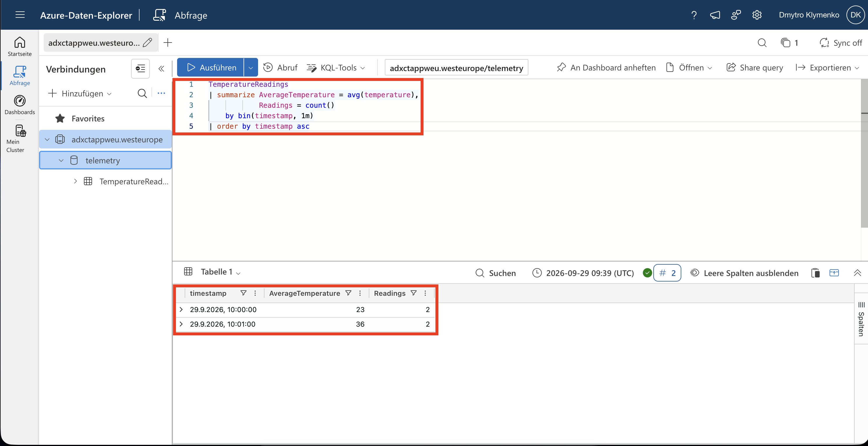Open the KQL-Tools dropdown

tap(336, 68)
